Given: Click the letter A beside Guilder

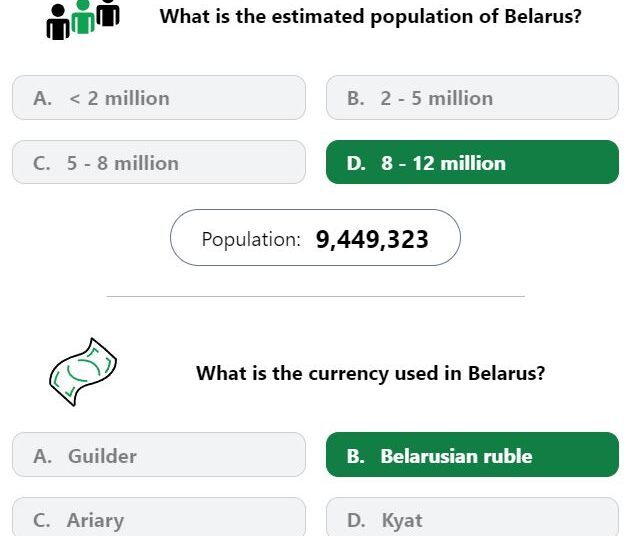Looking at the screenshot, I should click(x=42, y=456).
